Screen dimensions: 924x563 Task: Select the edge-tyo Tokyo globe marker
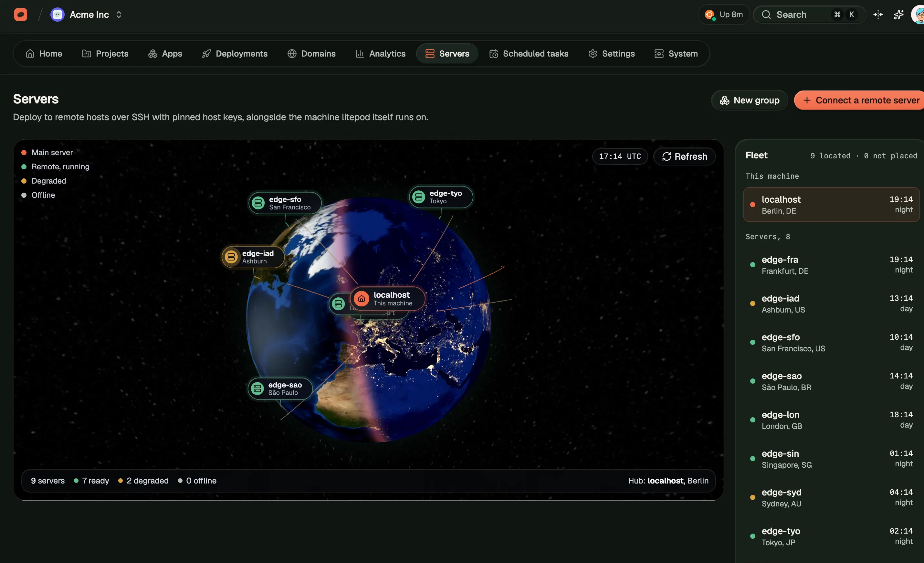point(441,197)
